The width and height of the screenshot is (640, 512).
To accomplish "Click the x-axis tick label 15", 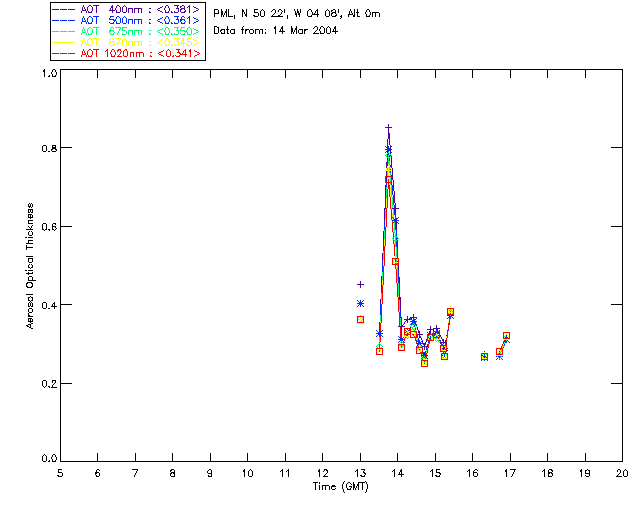I will coord(435,473).
